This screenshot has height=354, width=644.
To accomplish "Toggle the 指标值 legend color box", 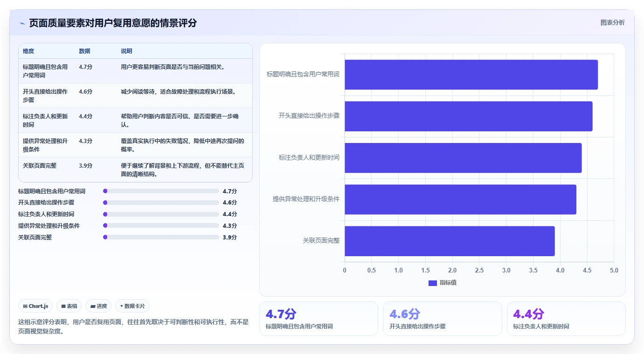I will [432, 283].
